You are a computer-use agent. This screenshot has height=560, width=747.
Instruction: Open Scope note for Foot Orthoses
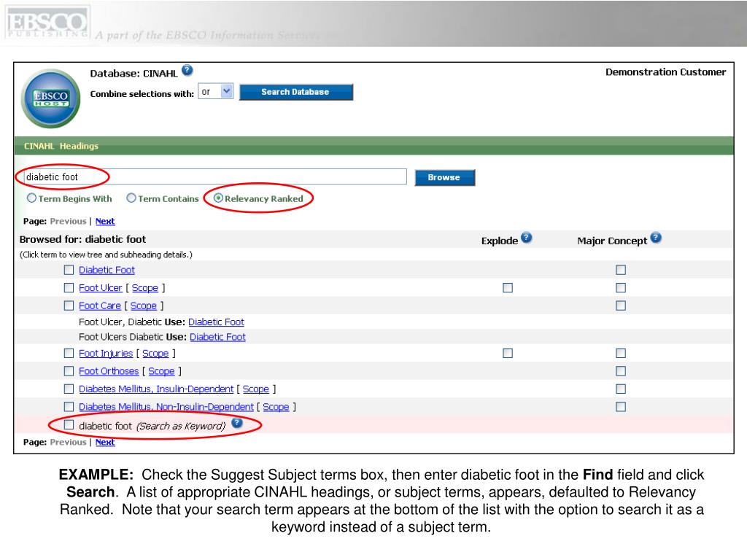tap(161, 371)
